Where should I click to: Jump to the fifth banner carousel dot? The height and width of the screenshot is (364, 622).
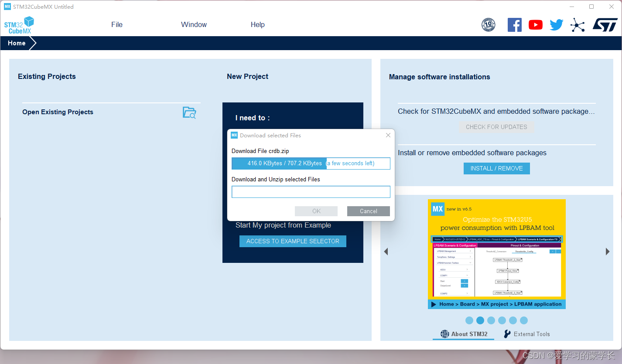pyautogui.click(x=513, y=320)
